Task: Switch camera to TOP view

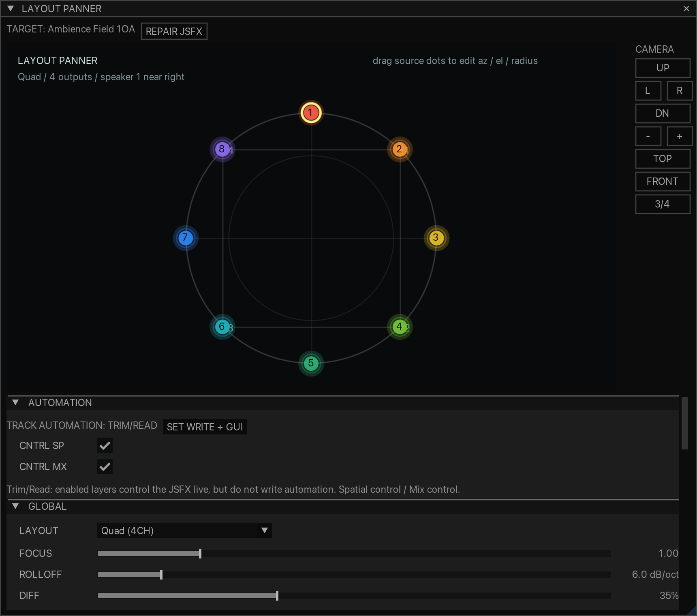Action: 663,158
